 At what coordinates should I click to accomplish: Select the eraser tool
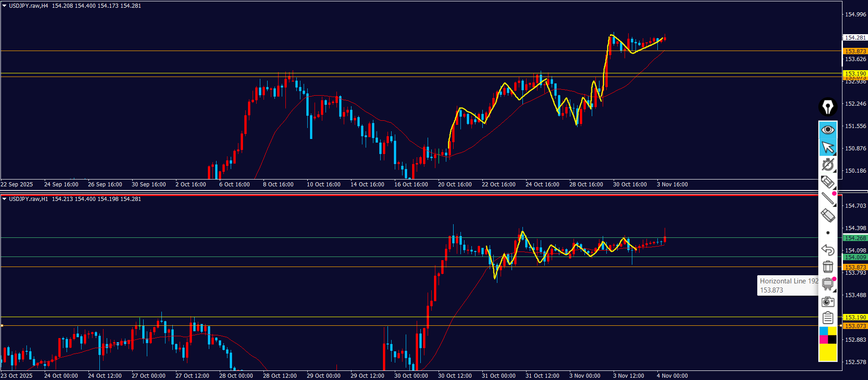click(x=827, y=215)
